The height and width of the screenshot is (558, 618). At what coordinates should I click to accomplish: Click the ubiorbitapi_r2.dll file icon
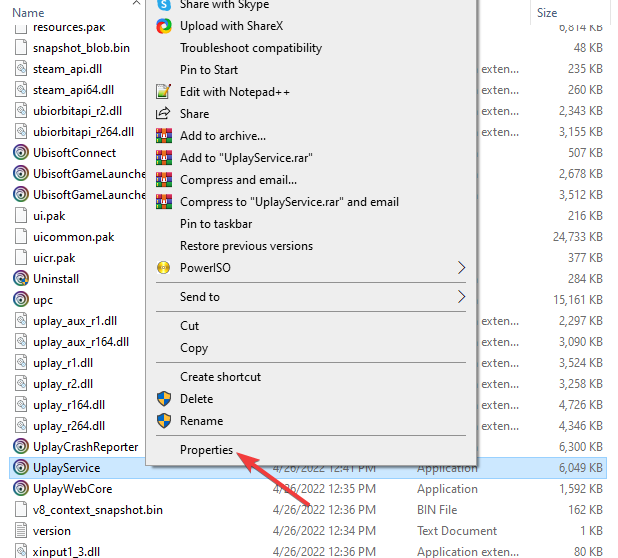click(x=21, y=111)
